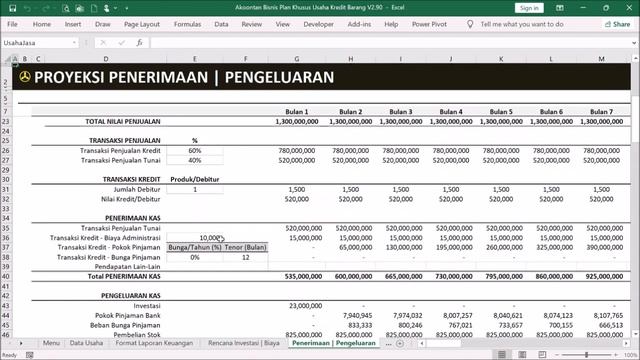Switch to the Insert tab

(x=73, y=24)
